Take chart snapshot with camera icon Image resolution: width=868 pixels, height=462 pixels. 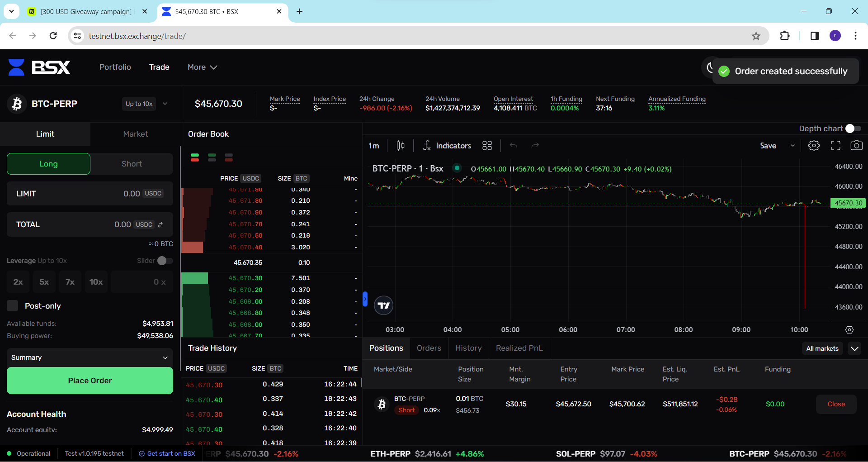(856, 146)
